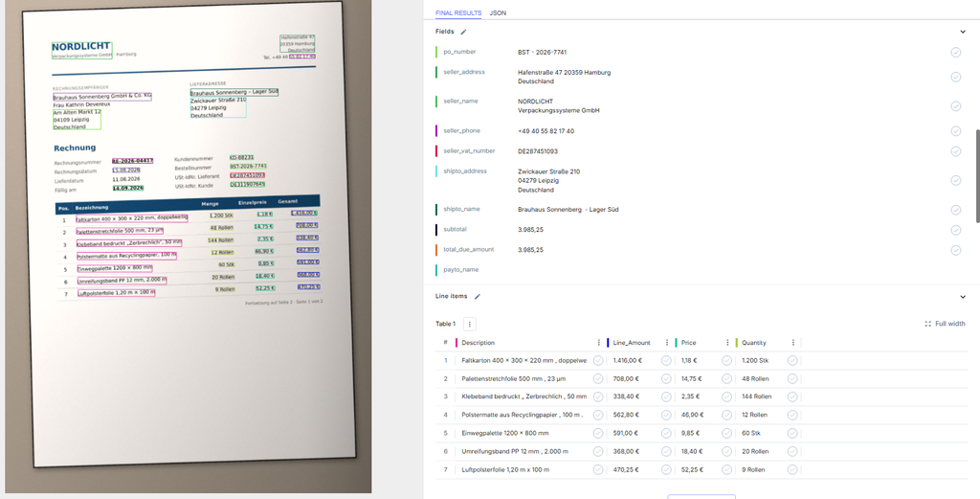Verify the 48 Rollen quantity check icon
Viewport: 980px width, 499px height.
tap(792, 378)
